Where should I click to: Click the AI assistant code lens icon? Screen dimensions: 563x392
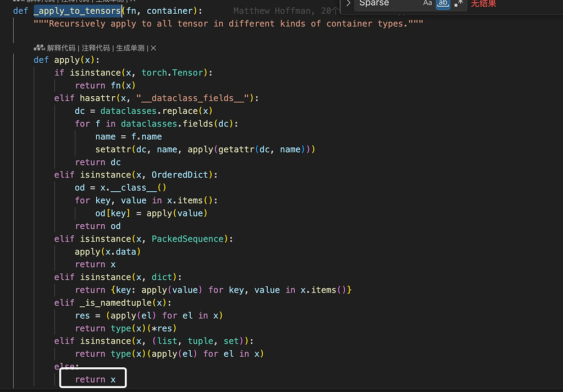coord(39,48)
